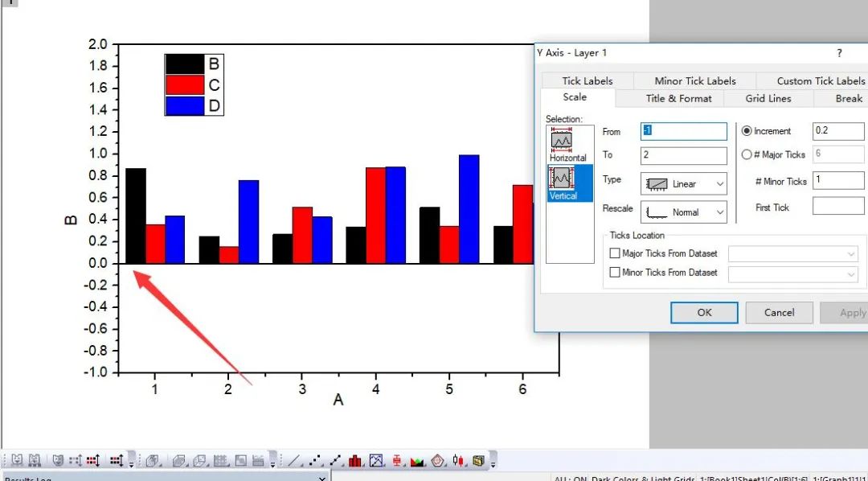Screen dimensions: 868x481
Task: Click the # Major Ticks value field showing 6
Action: tap(838, 154)
